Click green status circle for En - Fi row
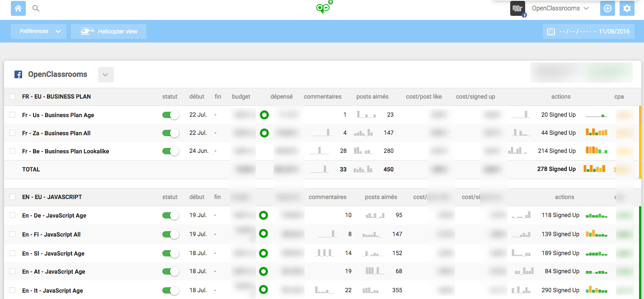Viewport: 644px width, 299px height. [x=263, y=234]
